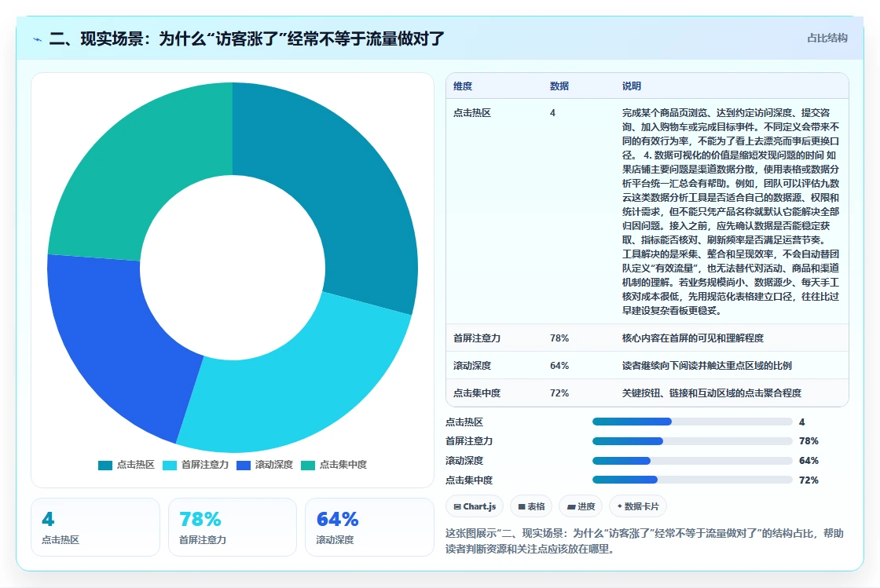The image size is (880, 588).
Task: Click the 数据 column header
Action: 559,86
